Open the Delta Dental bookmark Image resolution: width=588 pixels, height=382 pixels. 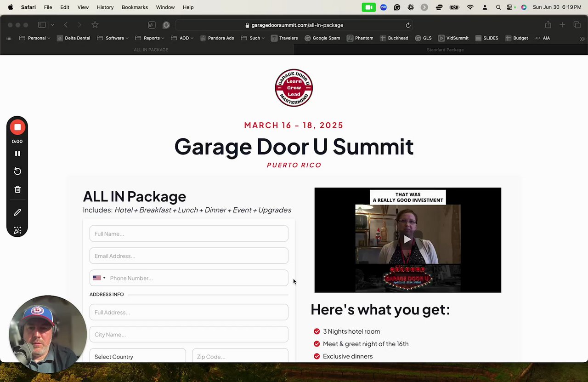coord(73,38)
